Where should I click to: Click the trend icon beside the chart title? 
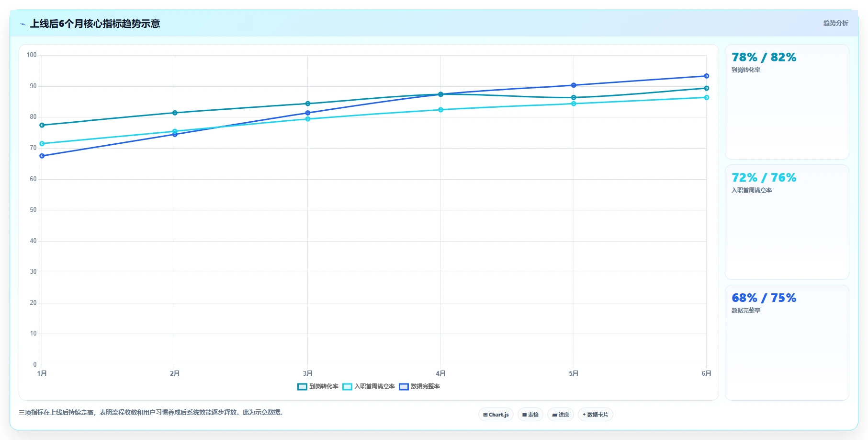[23, 24]
